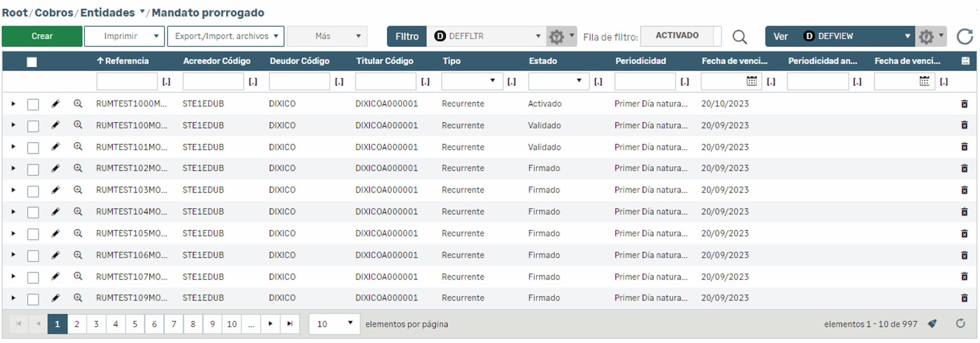Toggle the ACTIVADO filter row button
The height and width of the screenshot is (343, 980).
(677, 36)
